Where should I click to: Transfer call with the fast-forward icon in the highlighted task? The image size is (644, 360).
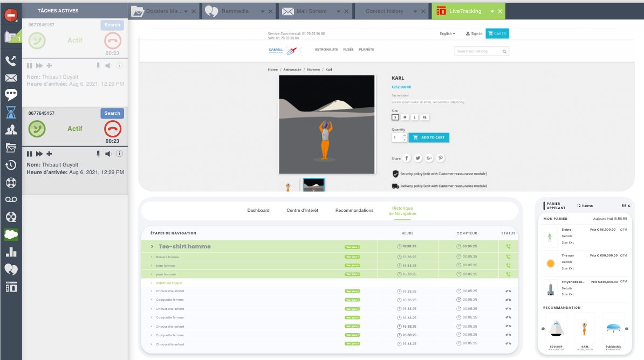[39, 154]
